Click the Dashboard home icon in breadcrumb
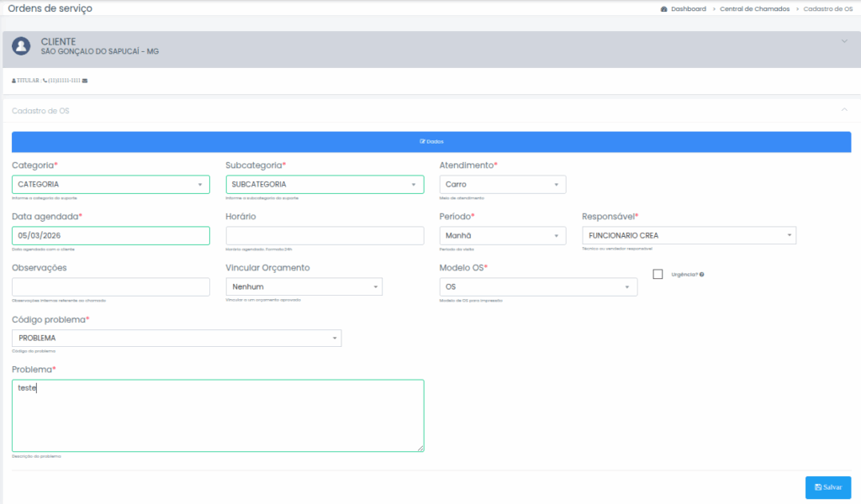Screen dimensions: 861x504 point(664,8)
